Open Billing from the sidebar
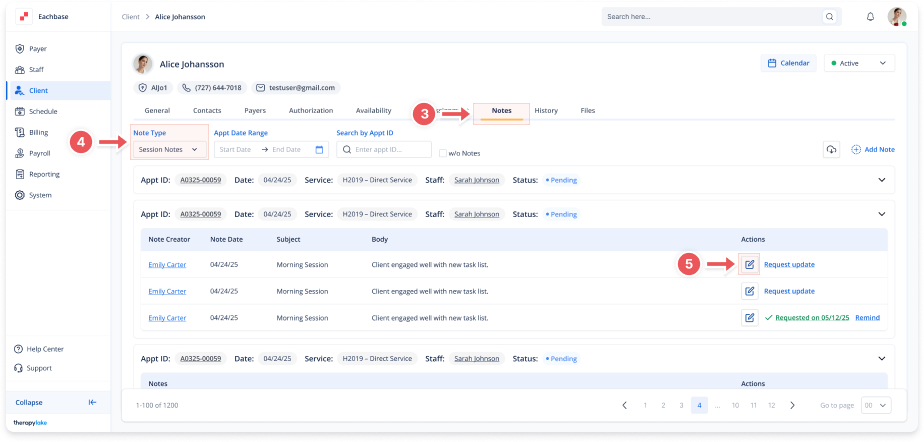 [x=38, y=132]
